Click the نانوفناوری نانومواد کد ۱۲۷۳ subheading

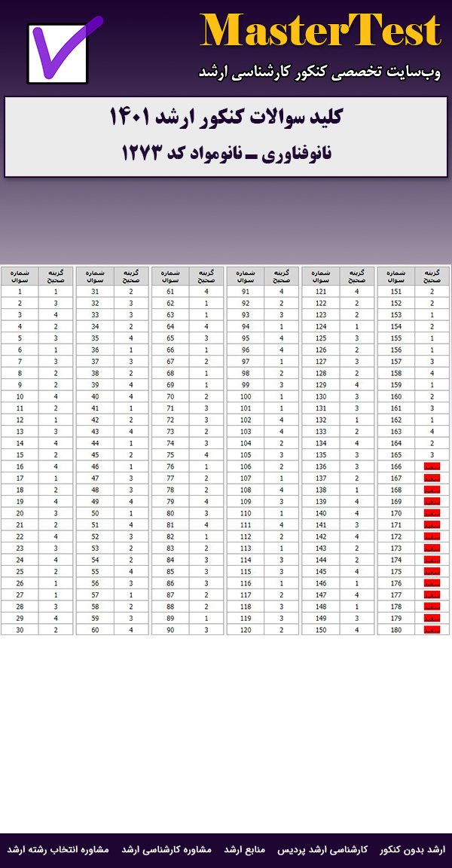pos(226,153)
